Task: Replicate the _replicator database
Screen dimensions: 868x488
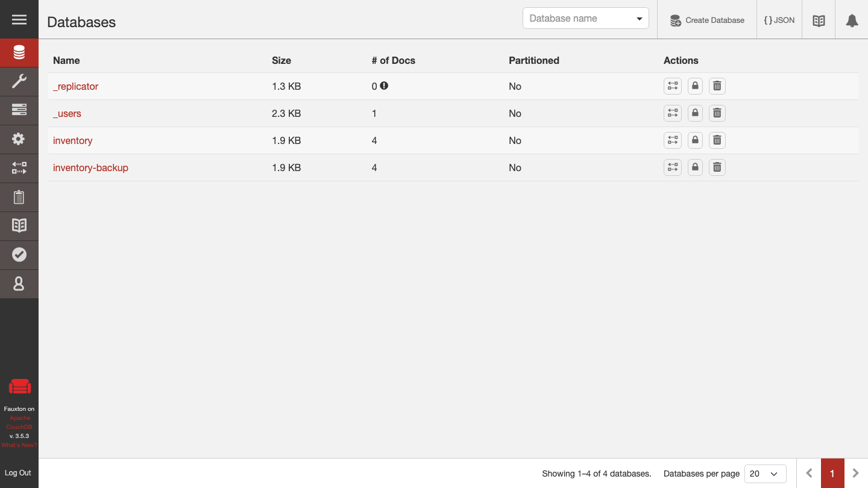Action: [x=673, y=86]
